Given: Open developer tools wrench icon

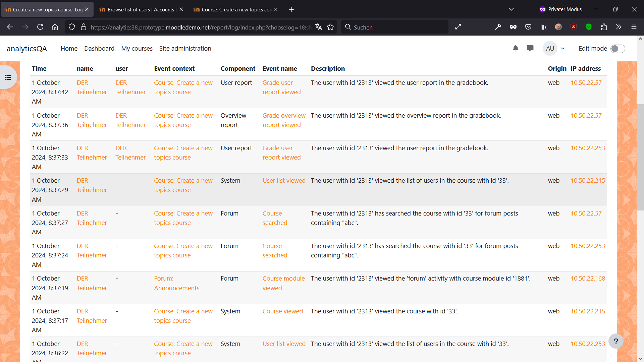Looking at the screenshot, I should coord(498,27).
